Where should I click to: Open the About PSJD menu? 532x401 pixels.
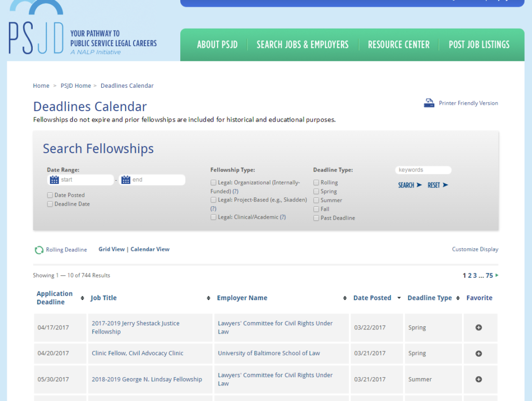tap(217, 45)
